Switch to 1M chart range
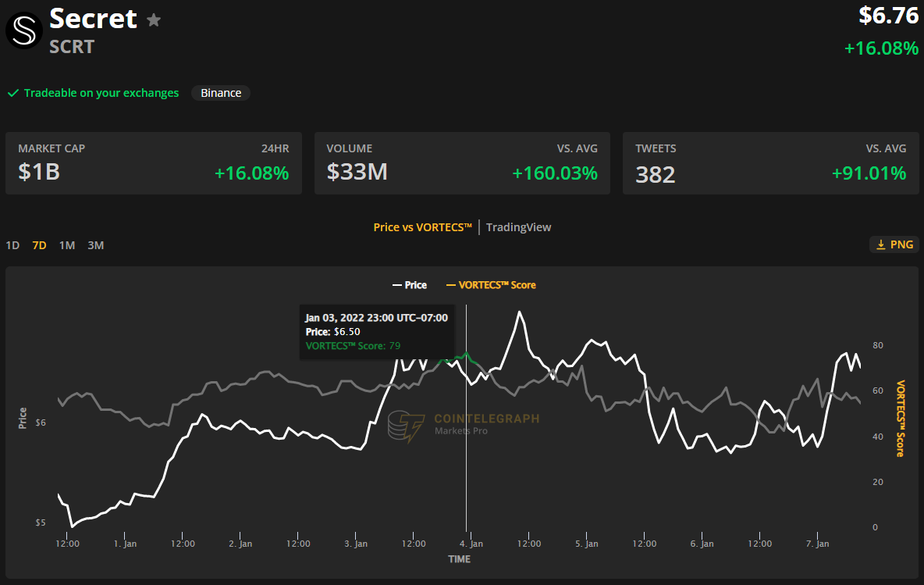Image resolution: width=924 pixels, height=585 pixels. [67, 245]
